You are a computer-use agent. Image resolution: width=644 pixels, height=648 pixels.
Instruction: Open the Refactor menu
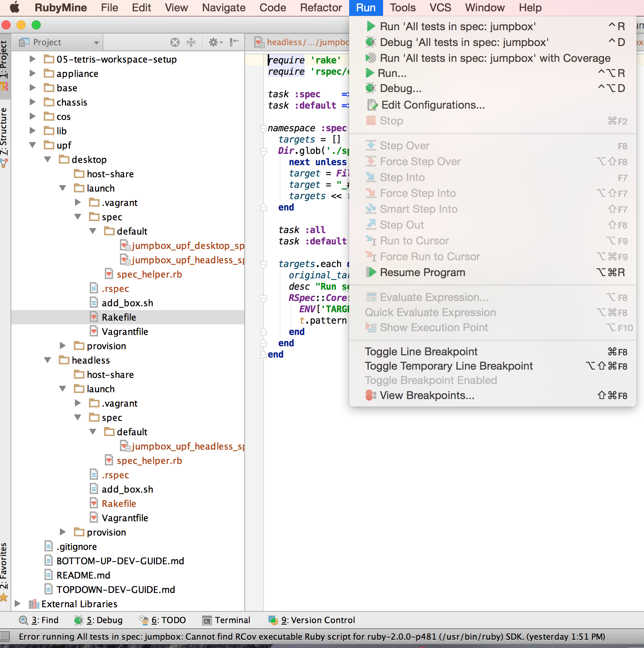tap(321, 8)
